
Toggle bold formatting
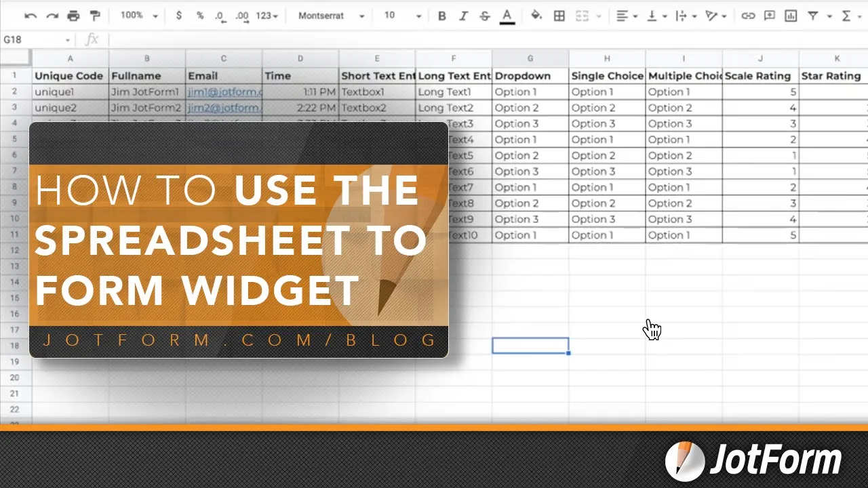pos(442,16)
